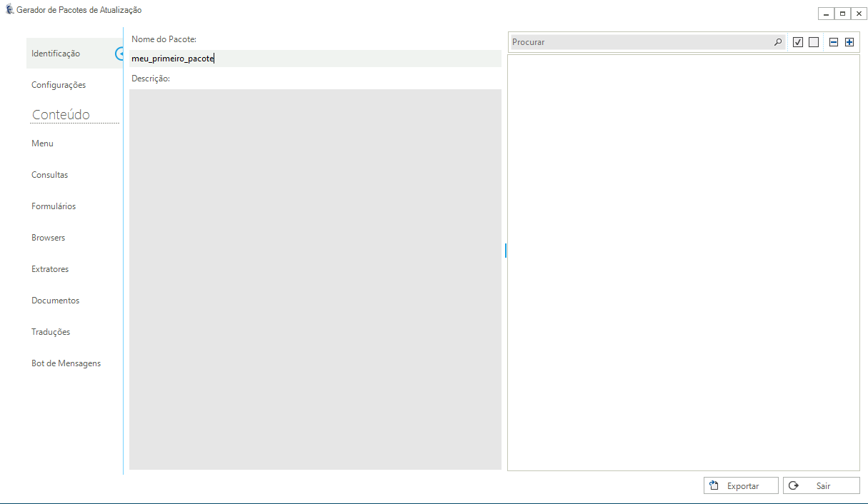Click the magnifier icon in Procurar field
The width and height of the screenshot is (868, 504).
coord(778,42)
